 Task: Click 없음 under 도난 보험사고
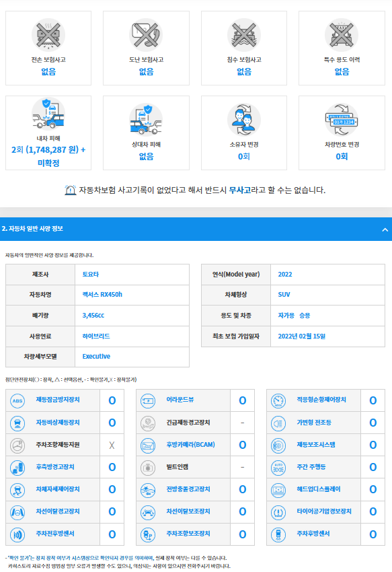(x=146, y=72)
